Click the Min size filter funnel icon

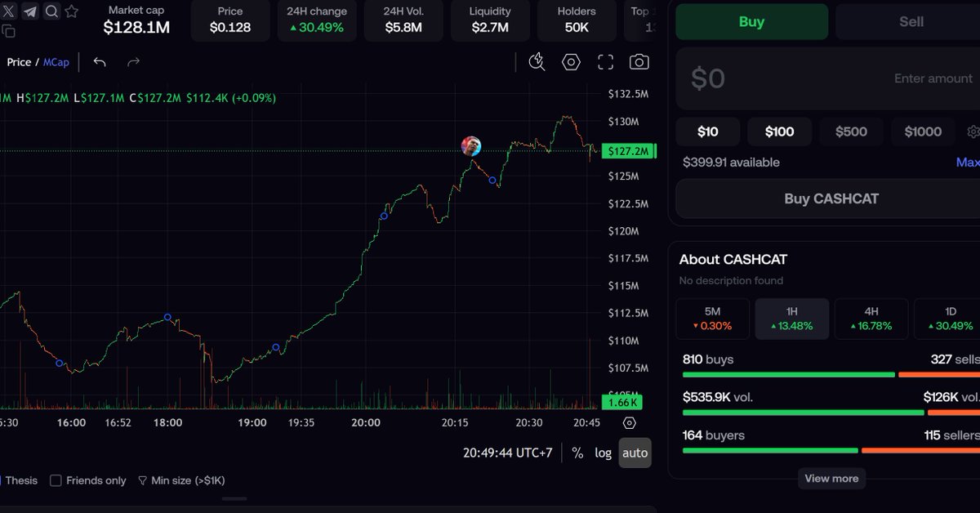pos(142,480)
